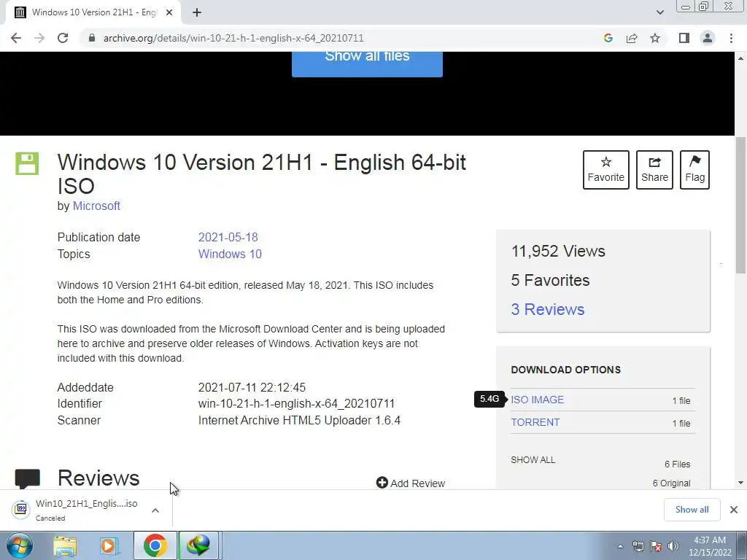747x560 pixels.
Task: Click the Addeddate value 2021-07-11 22:12:45
Action: [x=252, y=387]
